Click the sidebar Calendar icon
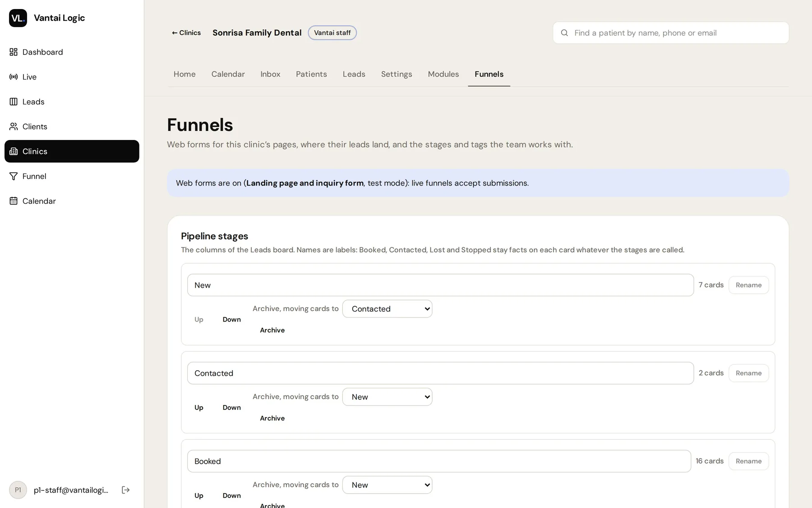The image size is (812, 508). pos(14,201)
